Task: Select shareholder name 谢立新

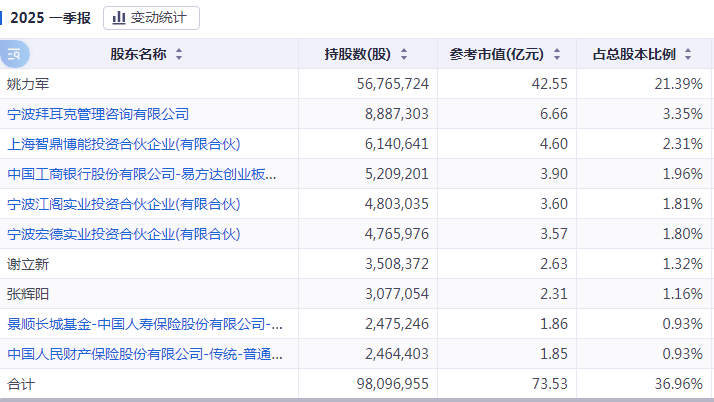Action: tap(28, 264)
